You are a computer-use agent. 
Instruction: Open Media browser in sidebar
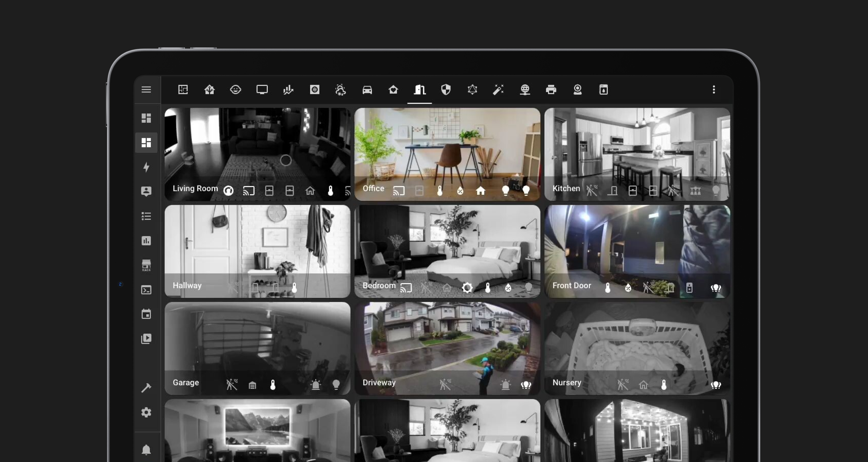(x=146, y=338)
